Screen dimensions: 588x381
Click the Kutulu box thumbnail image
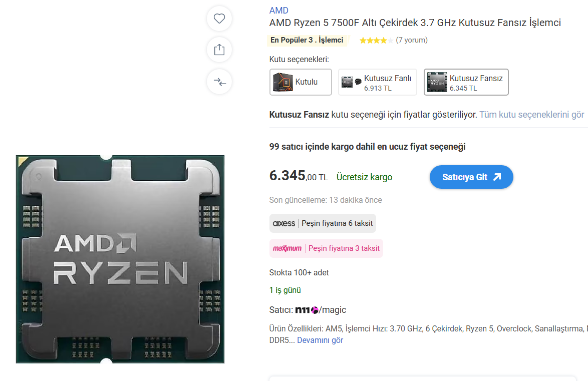coord(283,82)
